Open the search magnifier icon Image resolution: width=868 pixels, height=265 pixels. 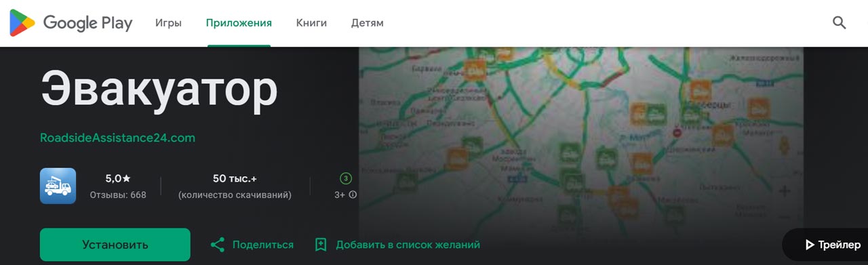840,23
